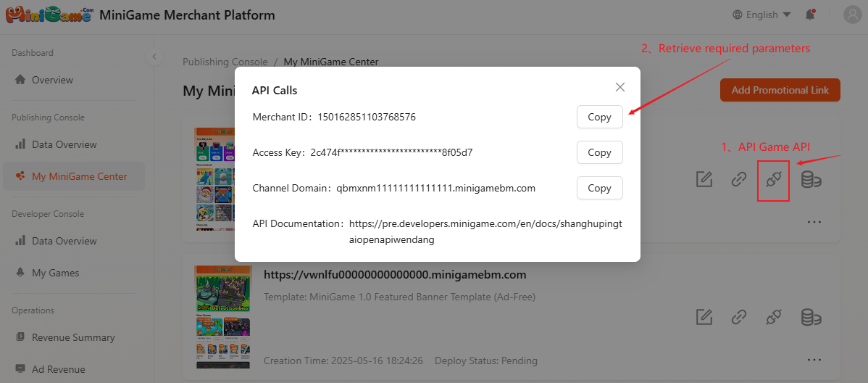Screen dimensions: 868x383
Task: Click the My MiniGame Center sidebar icon
Action: click(20, 176)
